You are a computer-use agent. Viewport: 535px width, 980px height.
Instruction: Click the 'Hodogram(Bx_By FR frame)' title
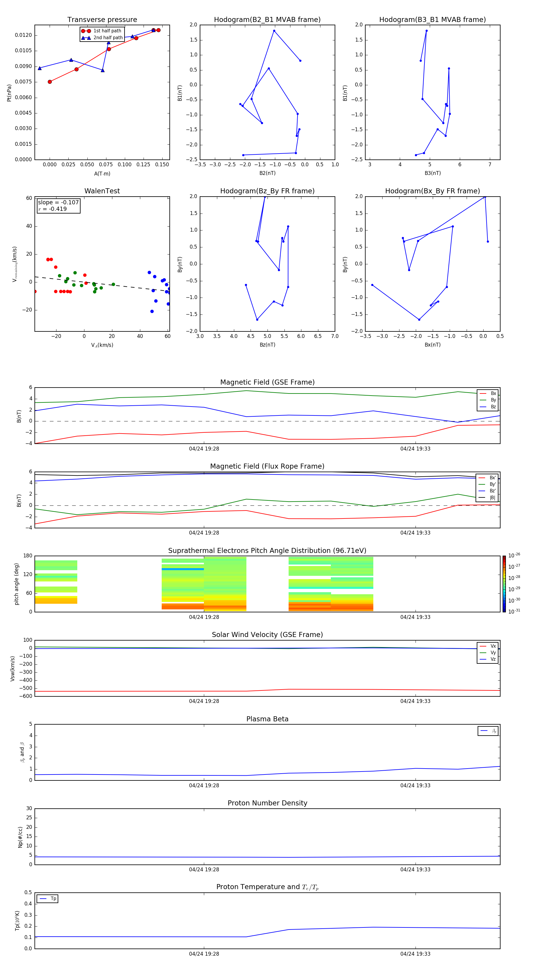point(432,191)
